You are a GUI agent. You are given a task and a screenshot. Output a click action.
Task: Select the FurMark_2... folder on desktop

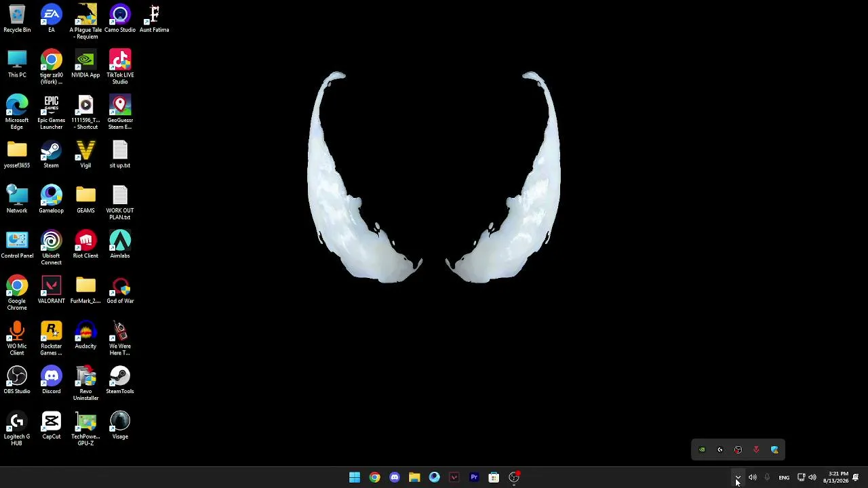point(85,290)
